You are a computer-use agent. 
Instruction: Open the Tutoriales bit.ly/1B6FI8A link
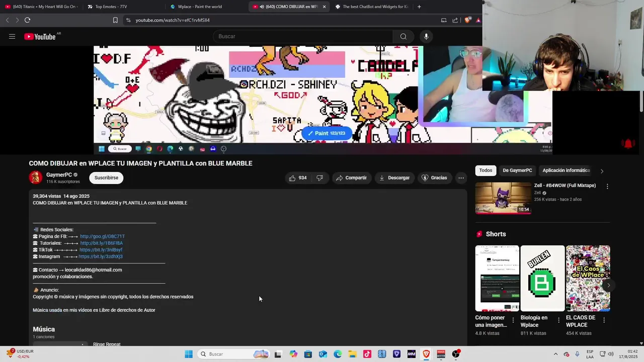coord(101,243)
